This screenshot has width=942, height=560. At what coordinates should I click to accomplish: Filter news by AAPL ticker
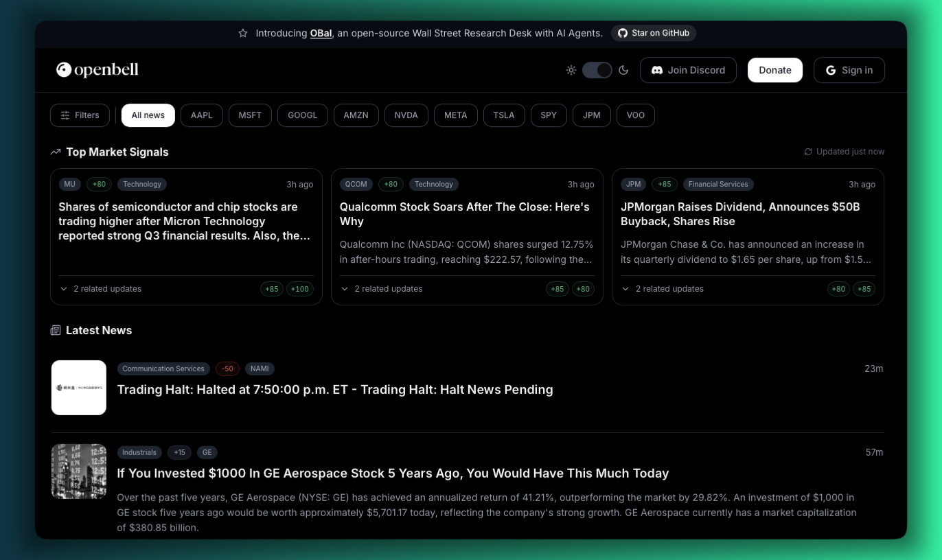coord(202,115)
